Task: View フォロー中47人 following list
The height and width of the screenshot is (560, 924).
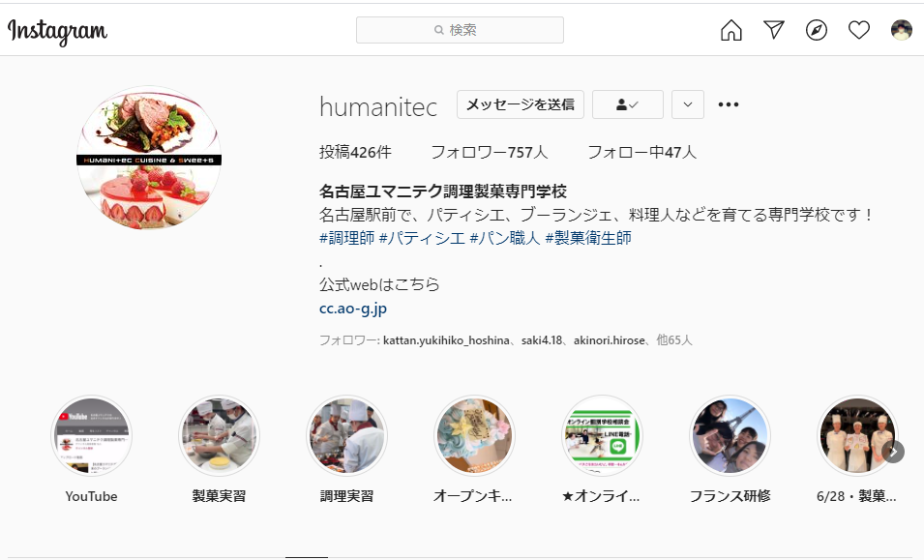Action: pos(641,152)
